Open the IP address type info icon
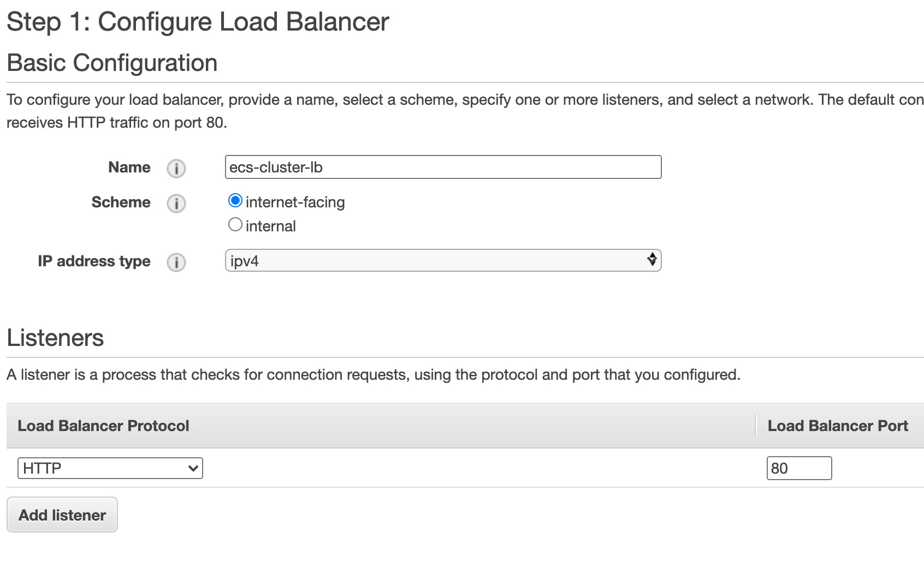Screen dimensions: 924x562 click(x=176, y=262)
